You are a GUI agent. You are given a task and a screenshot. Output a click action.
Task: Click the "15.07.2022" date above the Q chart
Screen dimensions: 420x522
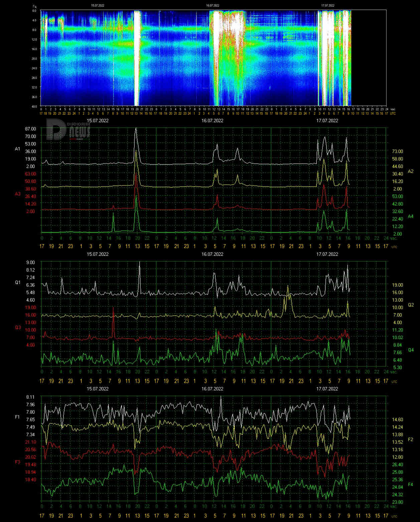click(x=98, y=254)
